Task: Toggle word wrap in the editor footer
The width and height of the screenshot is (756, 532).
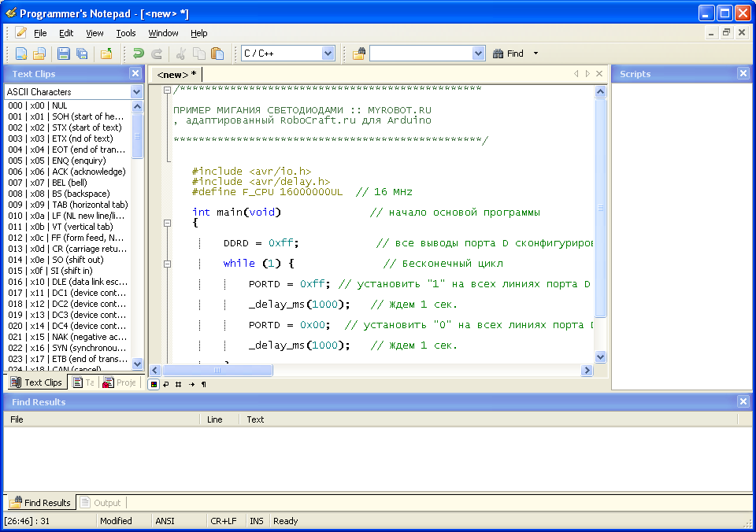Action: [166, 384]
